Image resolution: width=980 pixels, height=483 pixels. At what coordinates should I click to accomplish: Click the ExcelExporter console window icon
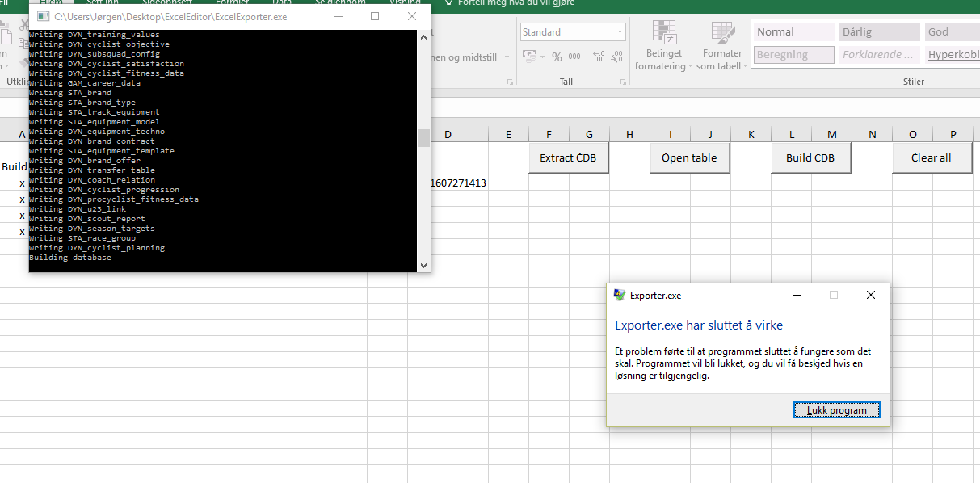(41, 16)
